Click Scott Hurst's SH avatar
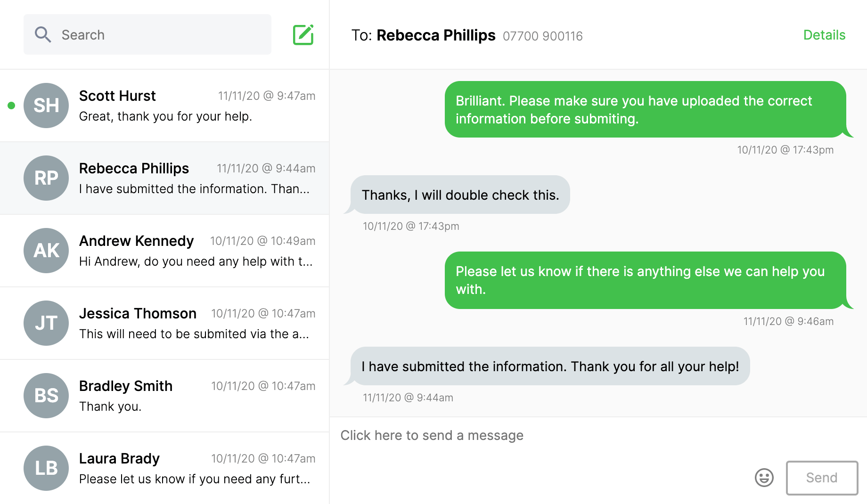The width and height of the screenshot is (867, 504). 46,106
